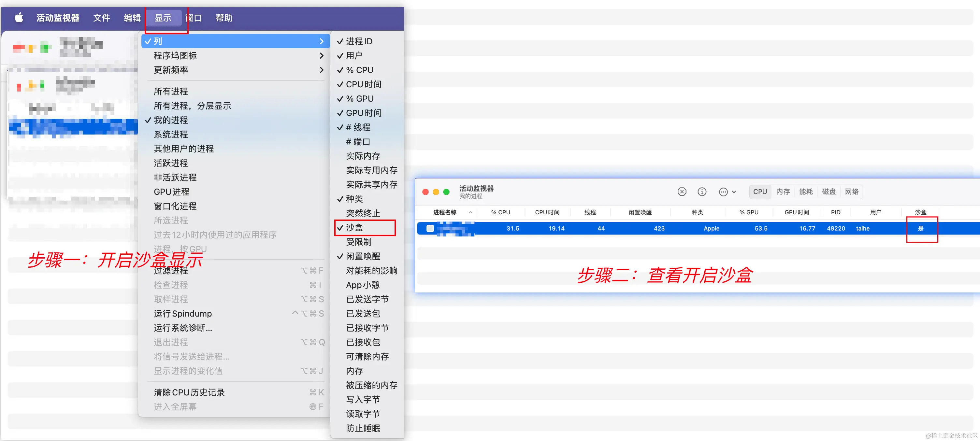
Task: Toggle the 进程名称 column sort arrow
Action: pyautogui.click(x=470, y=212)
